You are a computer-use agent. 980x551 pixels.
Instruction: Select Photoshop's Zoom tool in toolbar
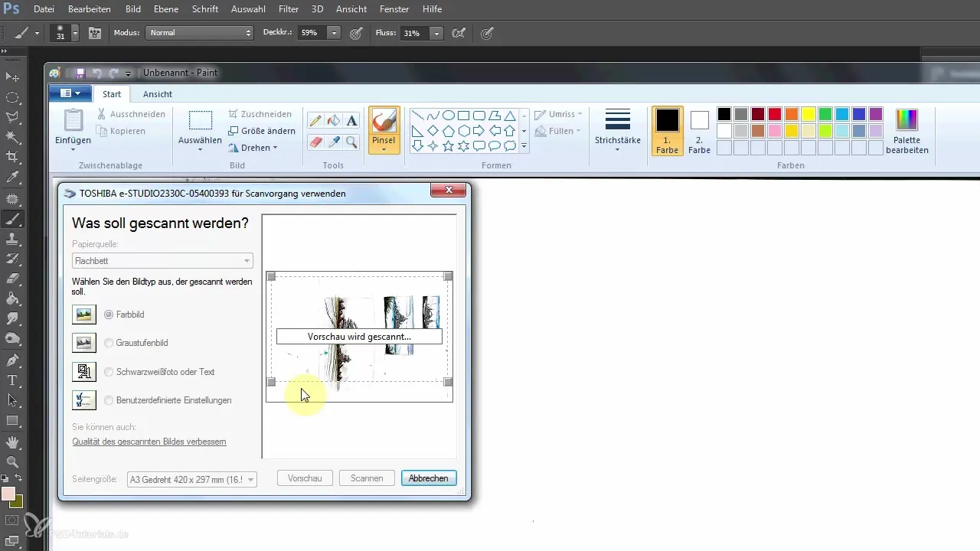(x=12, y=461)
